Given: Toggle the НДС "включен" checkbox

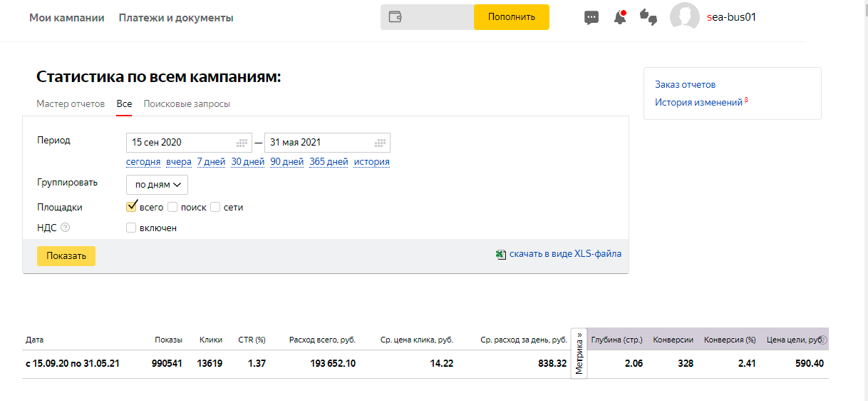Looking at the screenshot, I should point(131,228).
